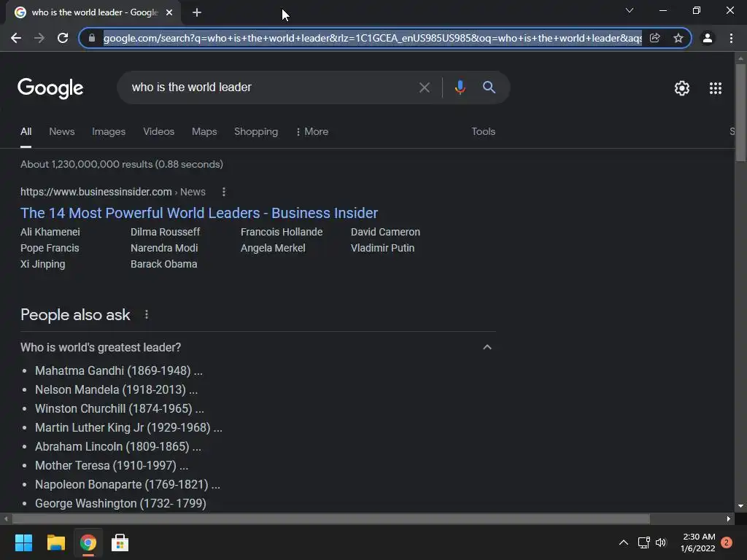Open options for the Business Insider result

[x=224, y=192]
